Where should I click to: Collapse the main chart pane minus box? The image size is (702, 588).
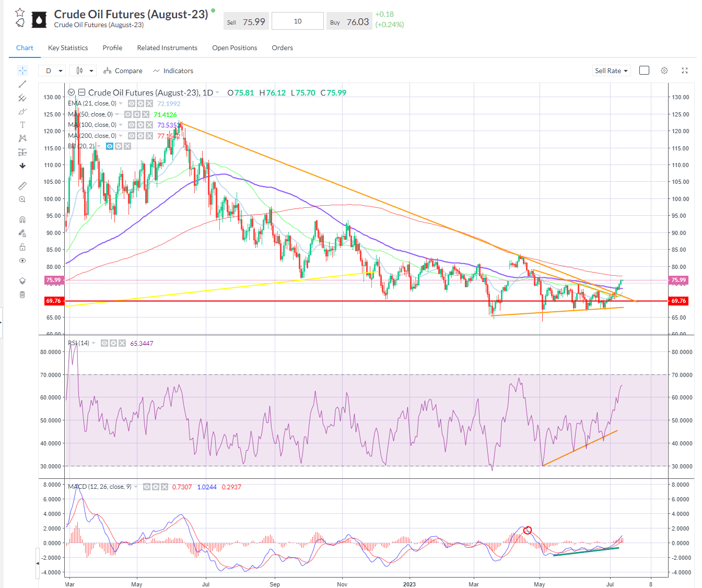81,92
